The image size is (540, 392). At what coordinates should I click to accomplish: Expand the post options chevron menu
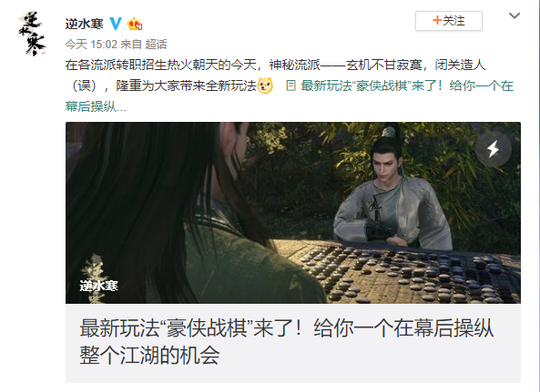click(x=515, y=15)
